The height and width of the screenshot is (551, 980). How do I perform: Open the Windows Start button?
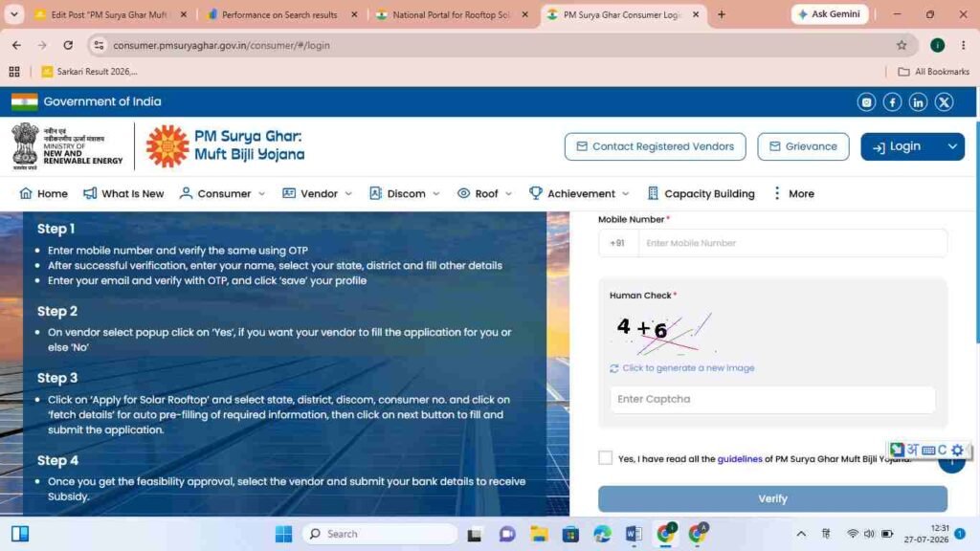(283, 534)
